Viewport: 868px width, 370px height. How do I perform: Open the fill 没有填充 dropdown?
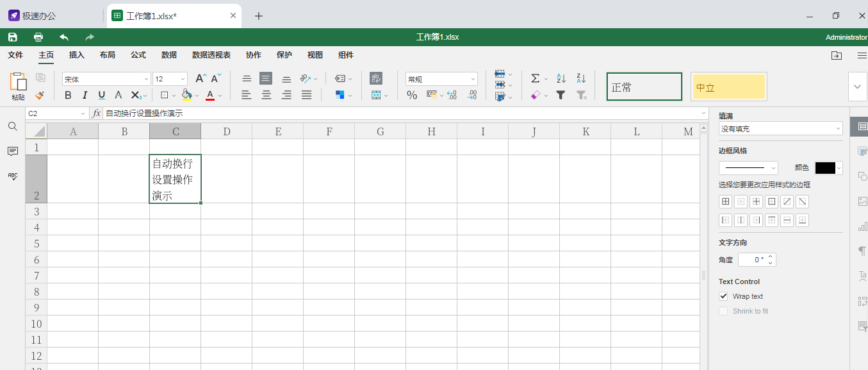pos(780,128)
